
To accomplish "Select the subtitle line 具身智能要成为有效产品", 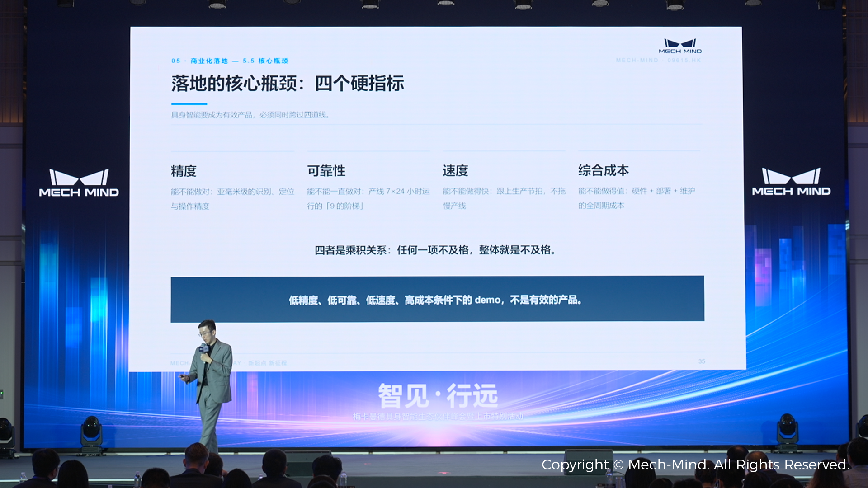I will [250, 115].
